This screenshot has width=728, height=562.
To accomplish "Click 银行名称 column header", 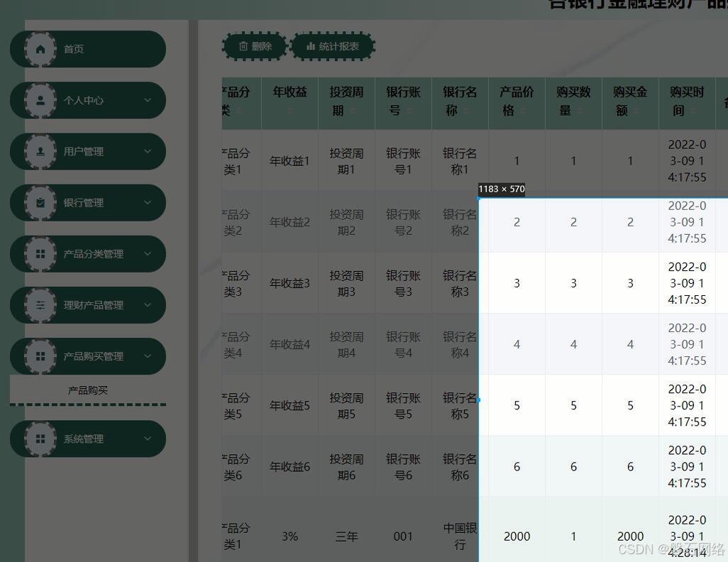I will tap(460, 101).
